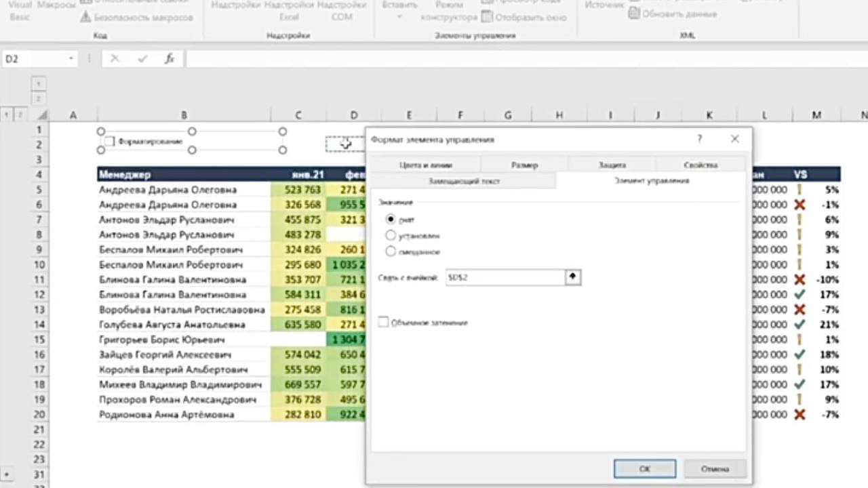This screenshot has width=868, height=488.
Task: Click Источник in the XML group
Action: click(x=604, y=5)
